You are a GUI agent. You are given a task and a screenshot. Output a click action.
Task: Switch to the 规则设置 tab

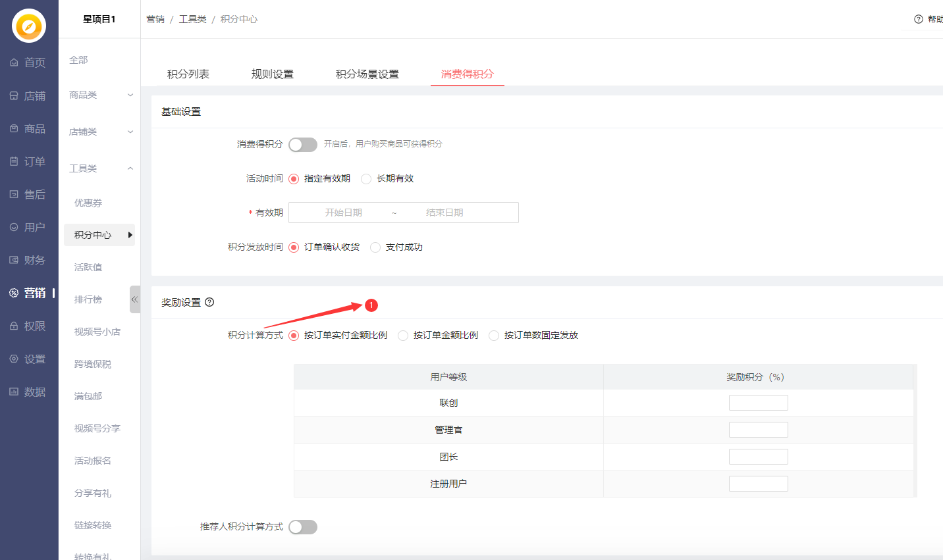click(x=273, y=74)
